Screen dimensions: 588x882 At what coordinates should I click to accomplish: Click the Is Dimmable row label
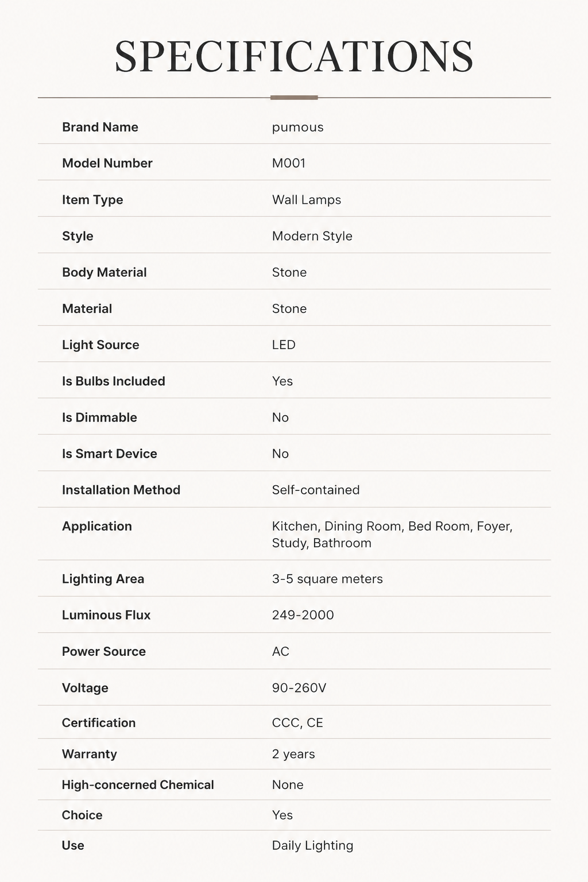[99, 417]
